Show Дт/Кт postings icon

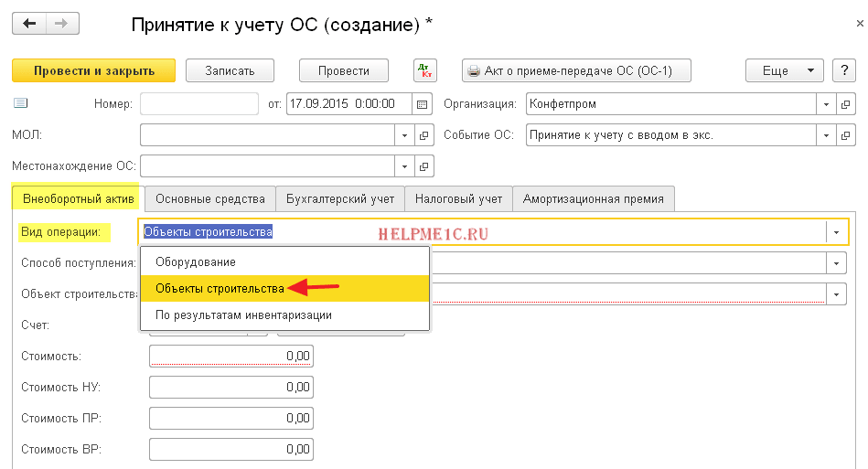point(425,70)
